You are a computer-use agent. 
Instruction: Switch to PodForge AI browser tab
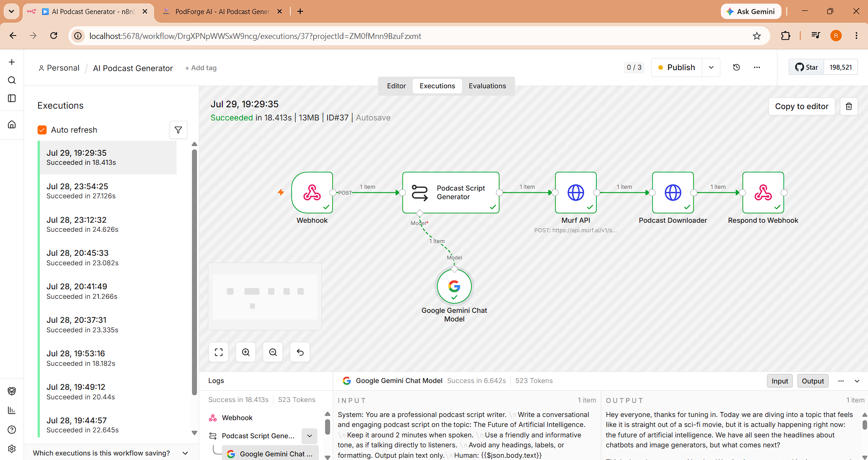222,12
